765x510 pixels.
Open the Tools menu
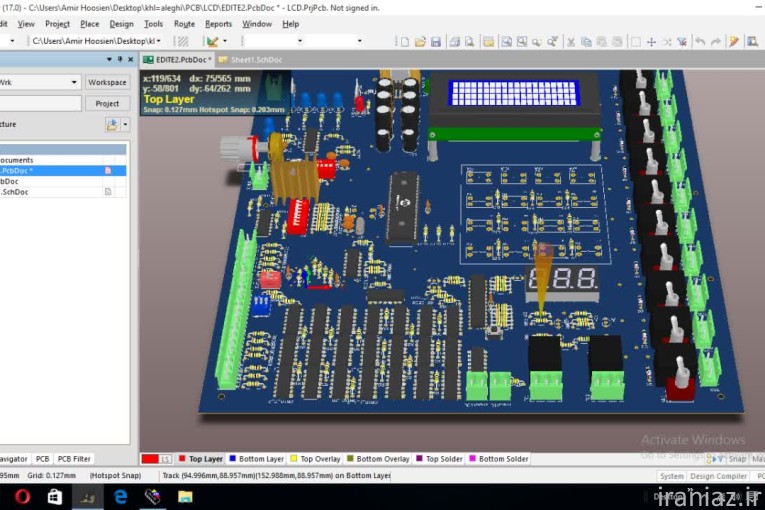click(153, 23)
